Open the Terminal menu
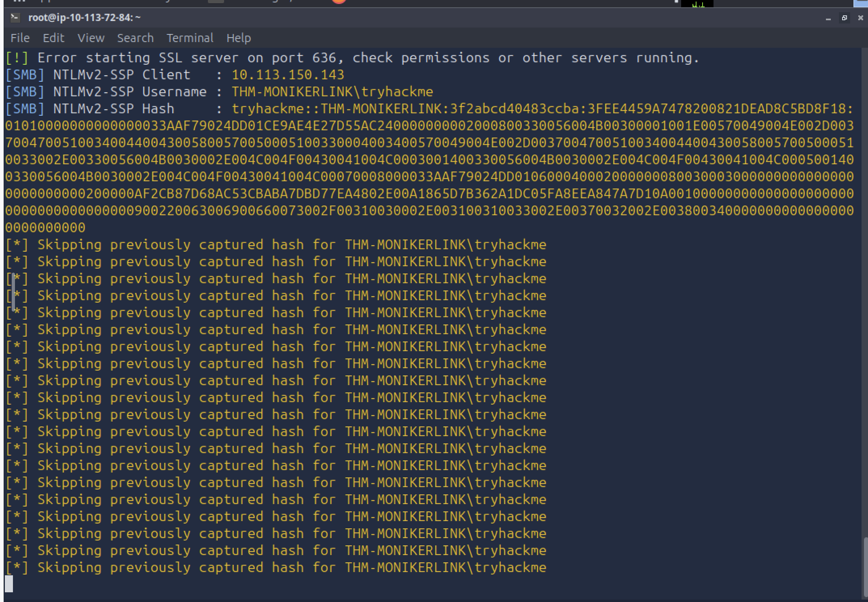Viewport: 868px width, 602px height. coord(190,38)
